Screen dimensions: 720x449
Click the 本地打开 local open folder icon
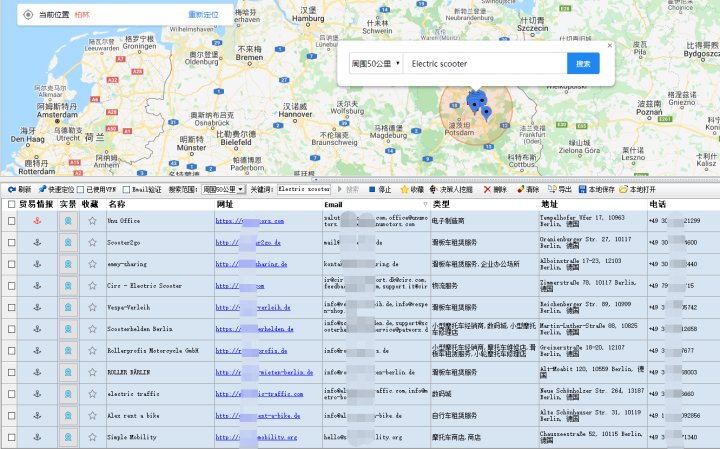coord(624,190)
